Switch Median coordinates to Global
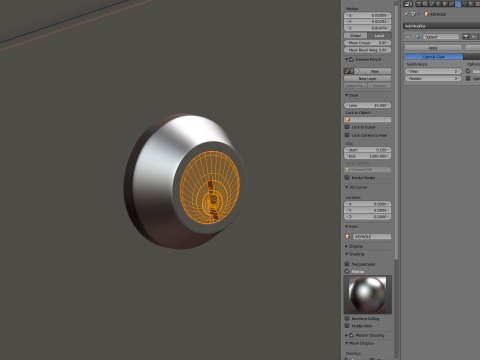Screen dimensions: 480x360 click(356, 36)
